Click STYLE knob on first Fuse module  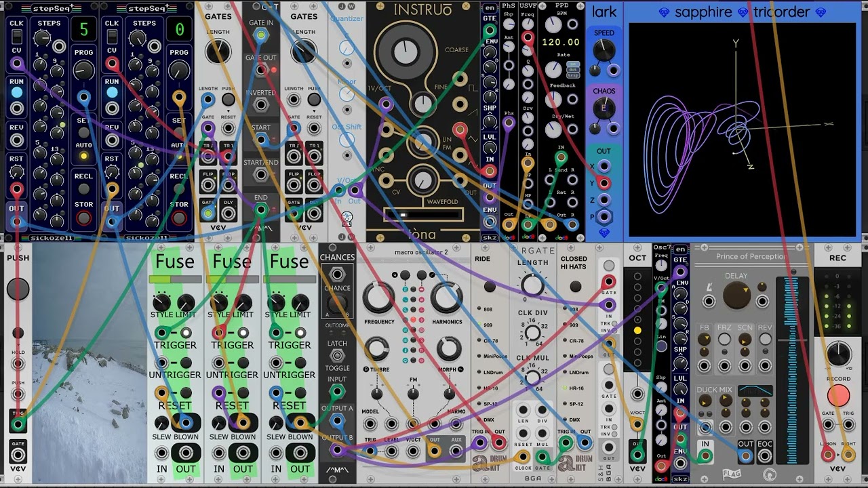[x=161, y=302]
